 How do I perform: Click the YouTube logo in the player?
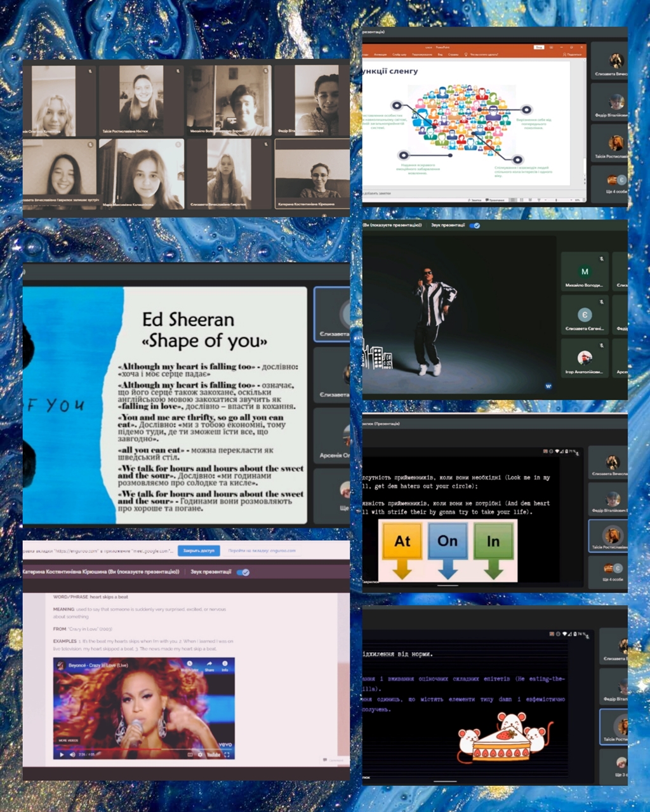coord(214,754)
